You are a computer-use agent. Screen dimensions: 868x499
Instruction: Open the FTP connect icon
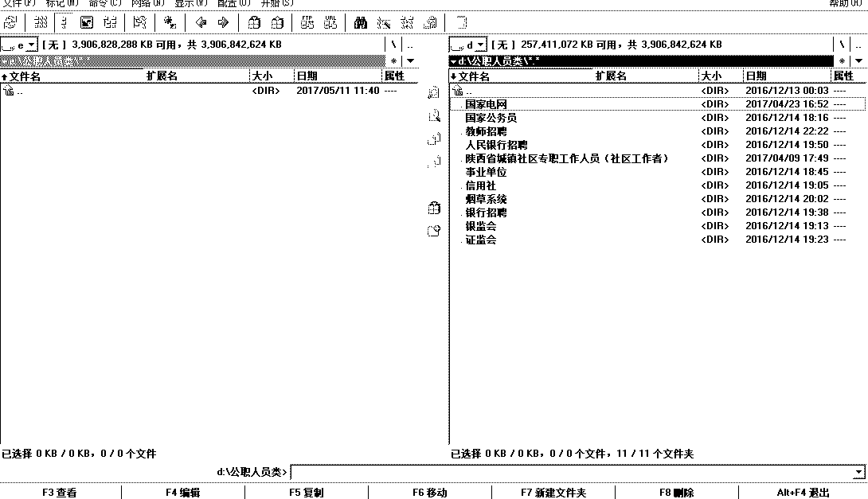[307, 22]
